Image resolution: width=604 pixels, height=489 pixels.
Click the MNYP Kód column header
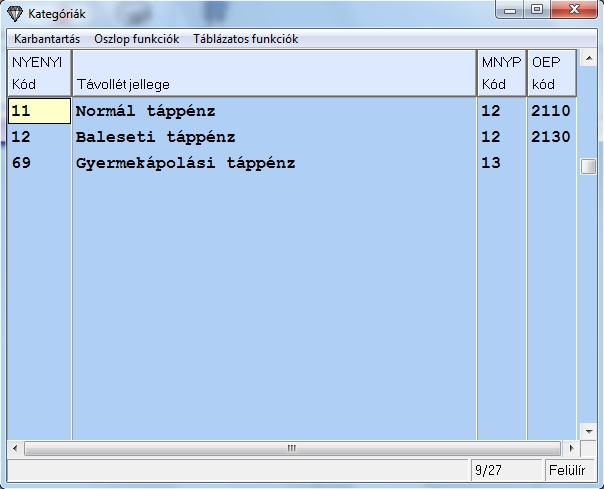pyautogui.click(x=501, y=73)
